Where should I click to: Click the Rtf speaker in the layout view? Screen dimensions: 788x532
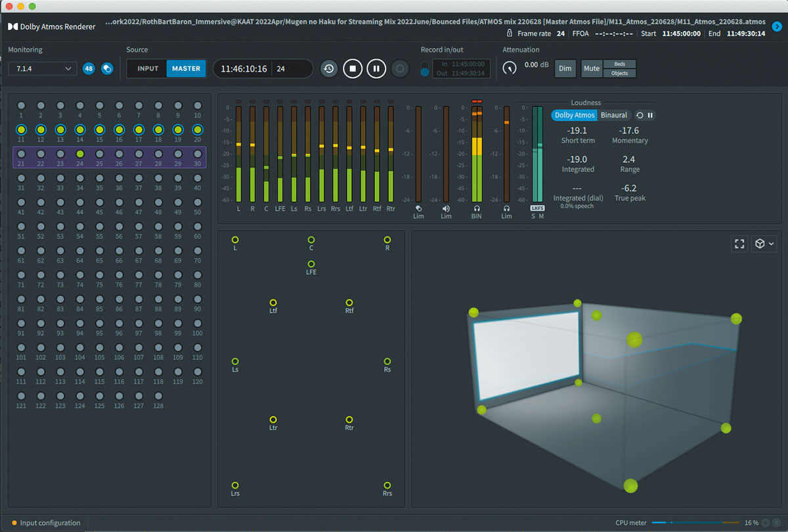(x=349, y=303)
